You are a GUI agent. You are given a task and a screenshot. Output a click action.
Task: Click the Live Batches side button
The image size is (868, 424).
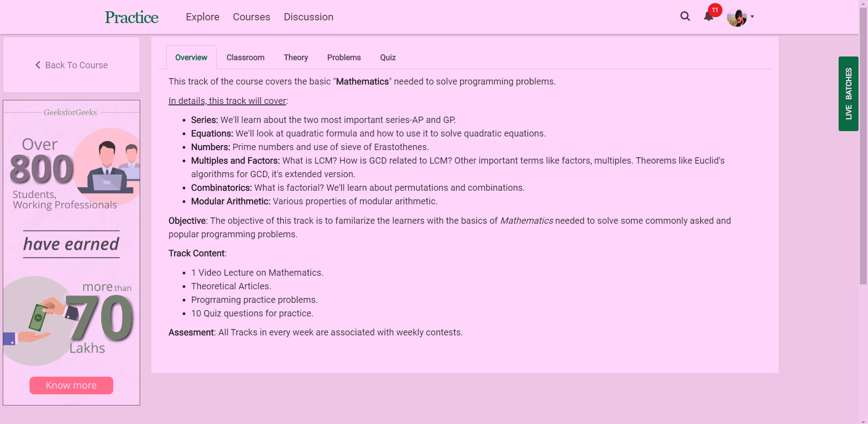[849, 94]
